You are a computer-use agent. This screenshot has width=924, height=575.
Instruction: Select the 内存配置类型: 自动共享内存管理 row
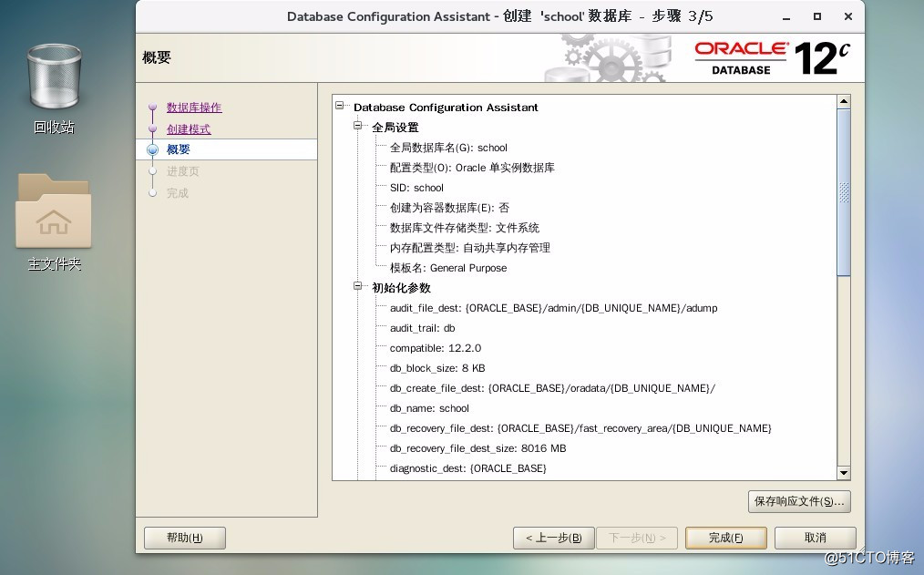(x=469, y=248)
